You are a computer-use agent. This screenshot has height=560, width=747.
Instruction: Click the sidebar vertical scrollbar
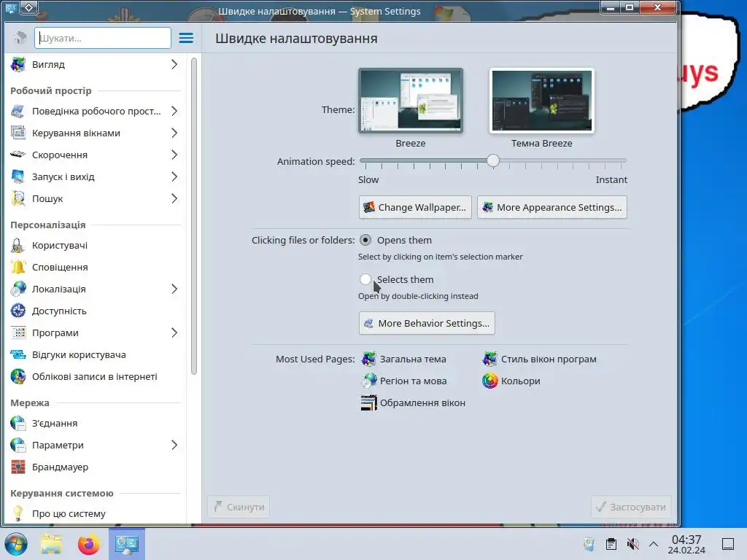(194, 216)
